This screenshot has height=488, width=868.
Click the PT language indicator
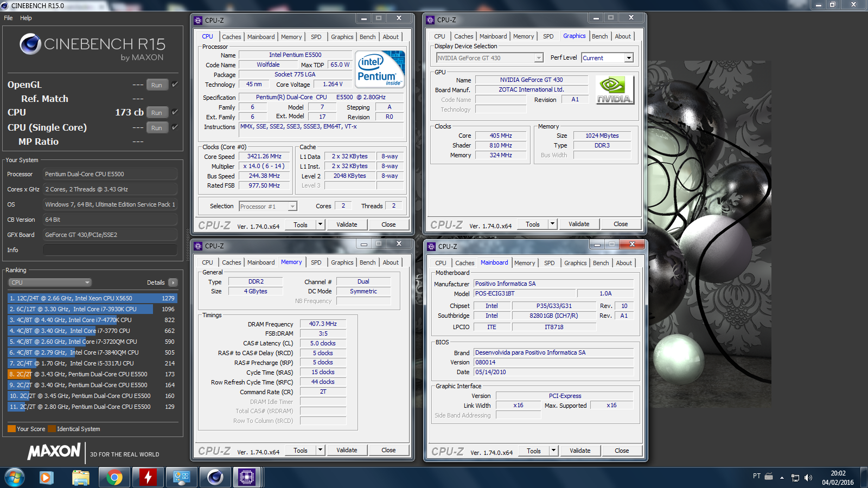pos(757,476)
